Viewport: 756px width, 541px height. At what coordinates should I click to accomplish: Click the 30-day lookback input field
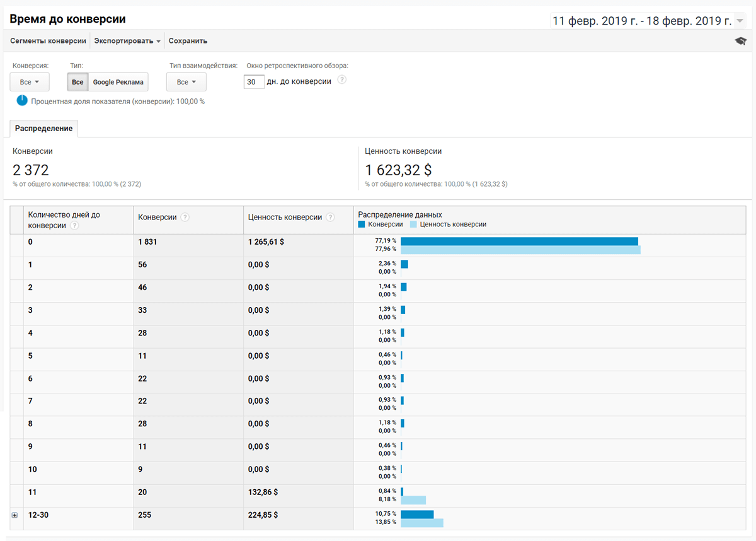click(254, 80)
